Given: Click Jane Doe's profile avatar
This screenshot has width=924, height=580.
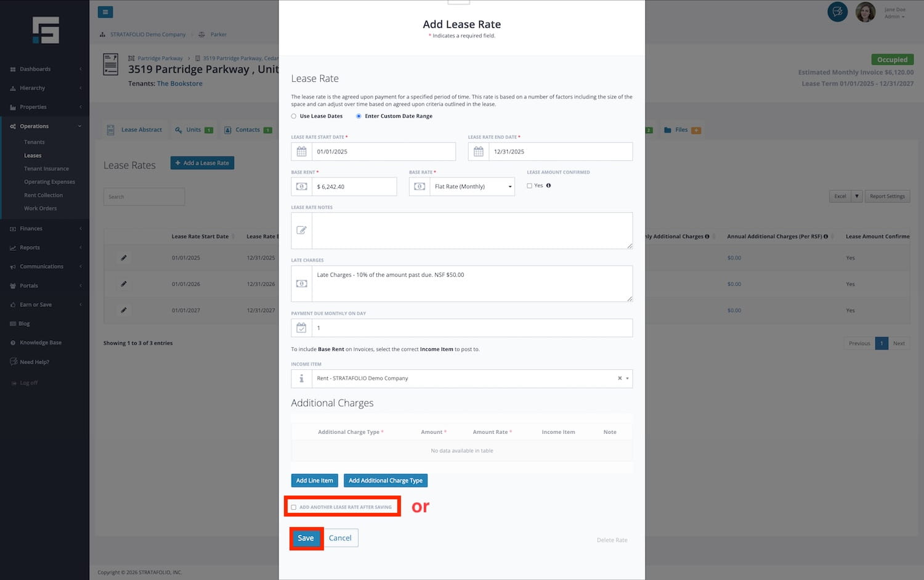Looking at the screenshot, I should tap(865, 12).
